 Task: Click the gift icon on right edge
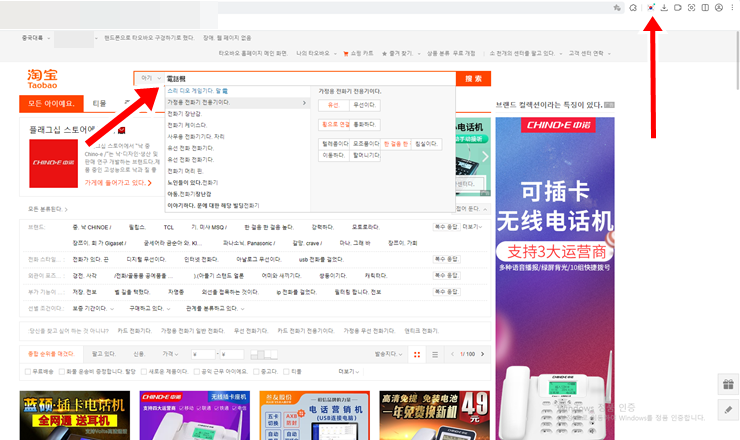click(728, 384)
